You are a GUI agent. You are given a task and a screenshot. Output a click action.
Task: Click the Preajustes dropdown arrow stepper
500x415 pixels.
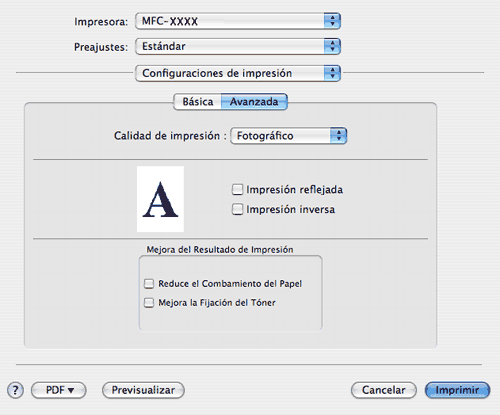[x=332, y=46]
